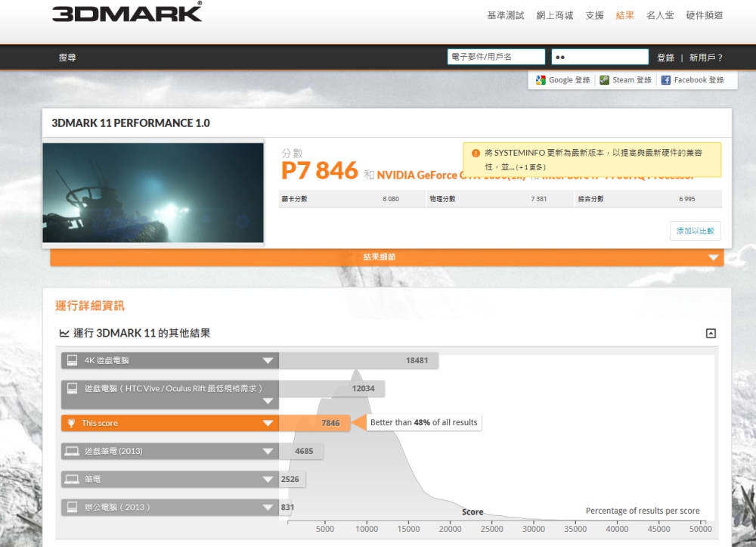Expand the This score dropdown arrow
The image size is (756, 547).
click(x=268, y=423)
